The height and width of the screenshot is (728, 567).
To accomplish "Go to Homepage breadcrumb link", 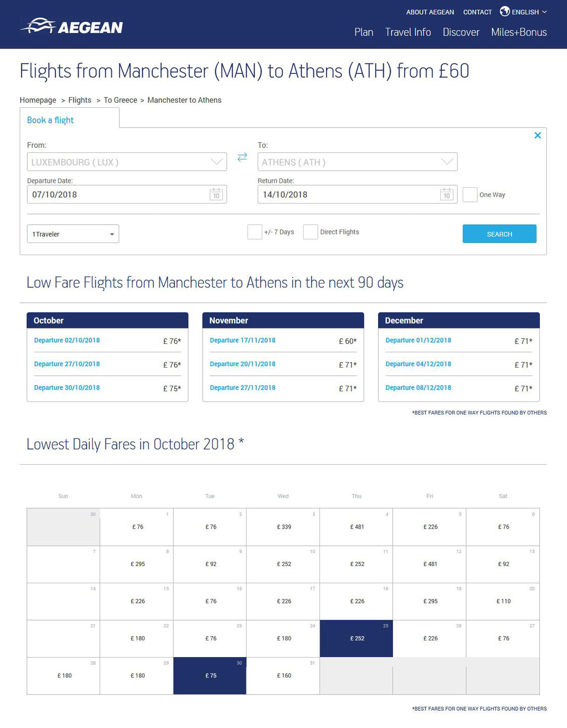I will pyautogui.click(x=38, y=100).
